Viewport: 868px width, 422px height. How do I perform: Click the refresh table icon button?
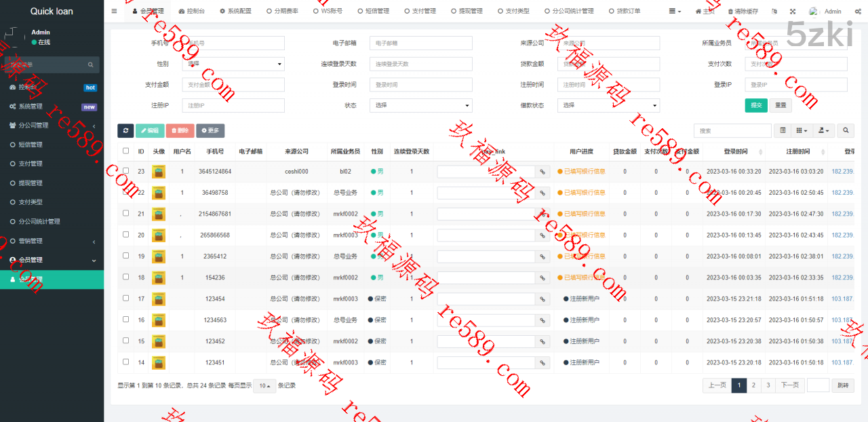click(125, 130)
